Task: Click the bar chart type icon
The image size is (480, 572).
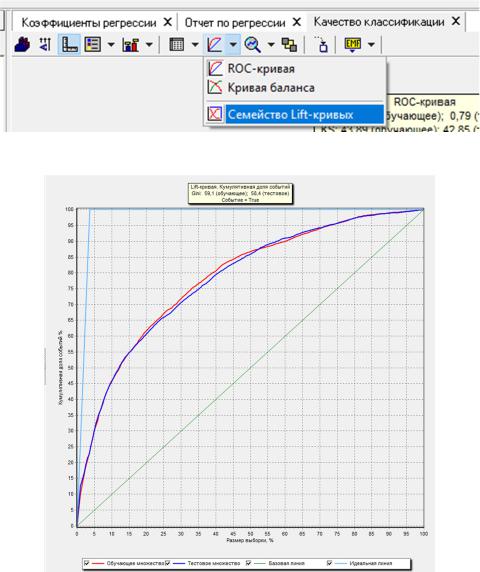Action: [x=130, y=45]
